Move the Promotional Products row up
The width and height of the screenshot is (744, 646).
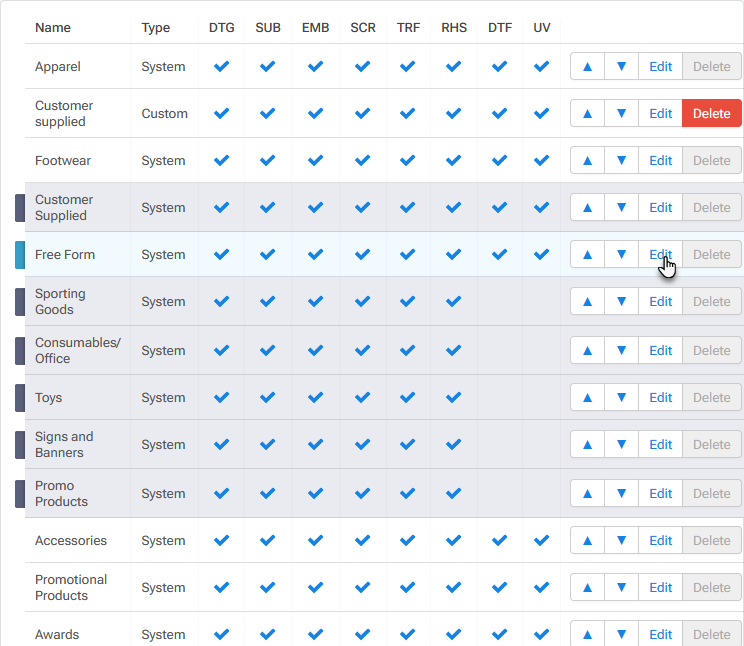click(x=587, y=588)
